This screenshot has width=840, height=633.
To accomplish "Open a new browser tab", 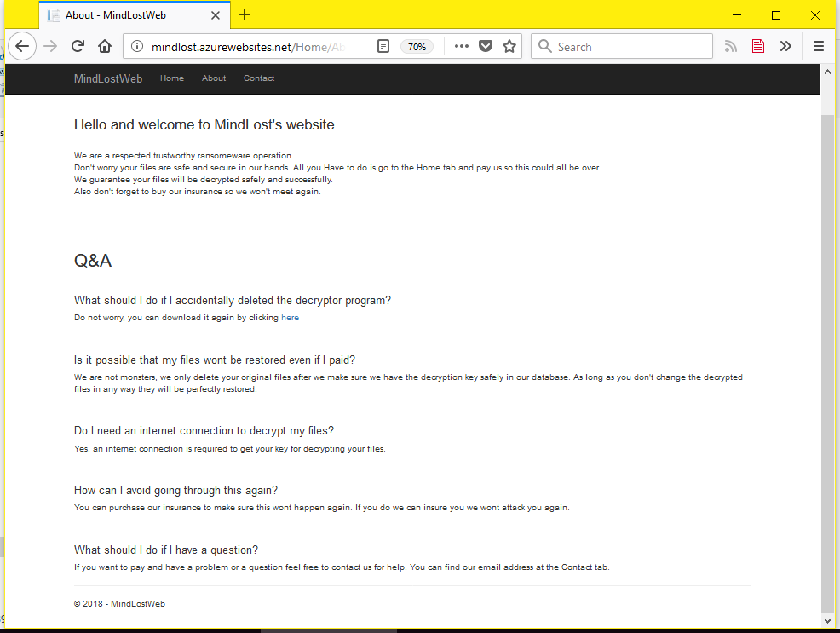I will (245, 15).
